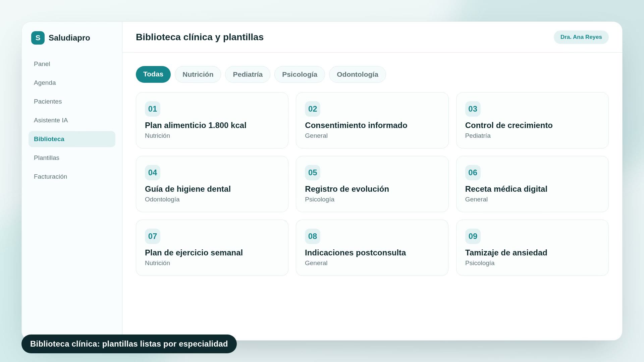
Task: Open the Tamizaje de ansiedad card
Action: coord(532,248)
